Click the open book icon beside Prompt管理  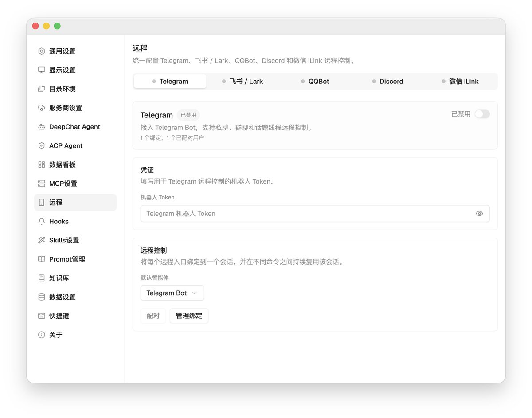click(42, 259)
